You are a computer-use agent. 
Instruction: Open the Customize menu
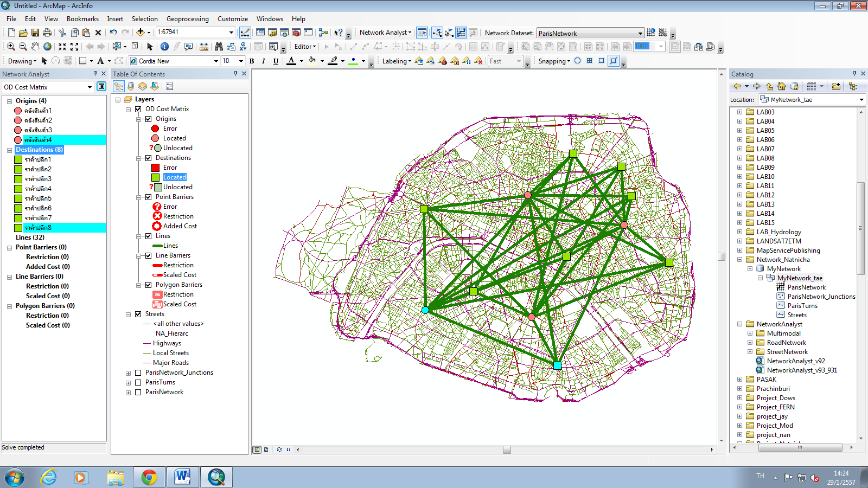(x=232, y=18)
